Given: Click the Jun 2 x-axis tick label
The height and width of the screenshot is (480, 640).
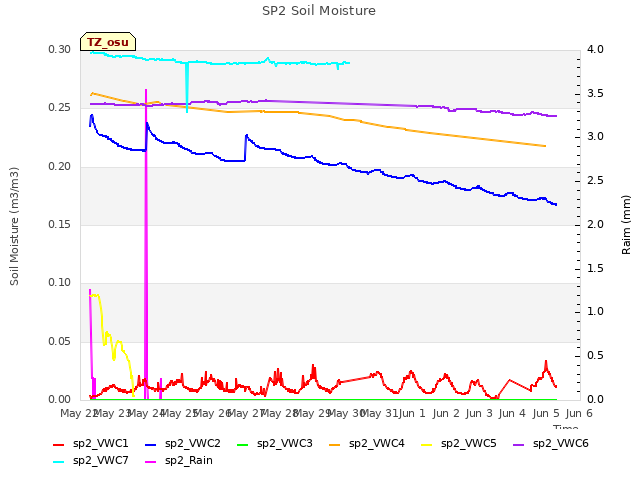Looking at the screenshot, I should coord(446,413).
